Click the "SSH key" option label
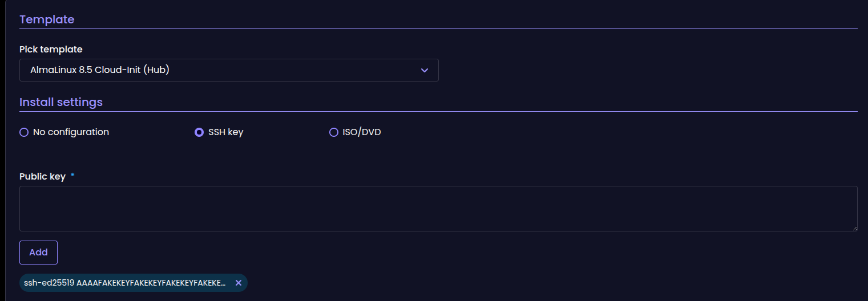 (226, 132)
